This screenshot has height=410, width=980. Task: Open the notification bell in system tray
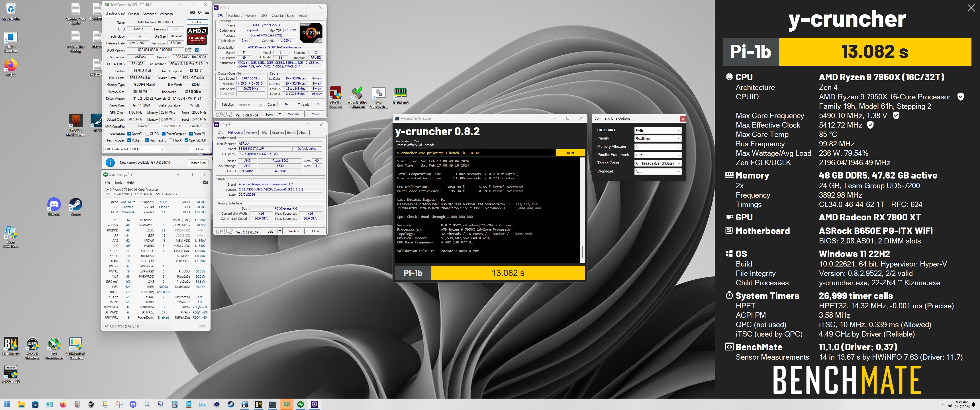click(973, 404)
